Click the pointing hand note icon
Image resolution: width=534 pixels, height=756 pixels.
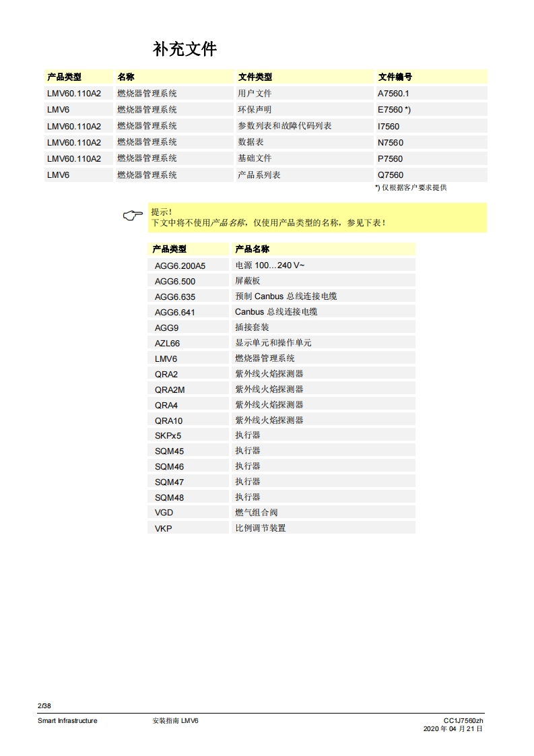[133, 216]
